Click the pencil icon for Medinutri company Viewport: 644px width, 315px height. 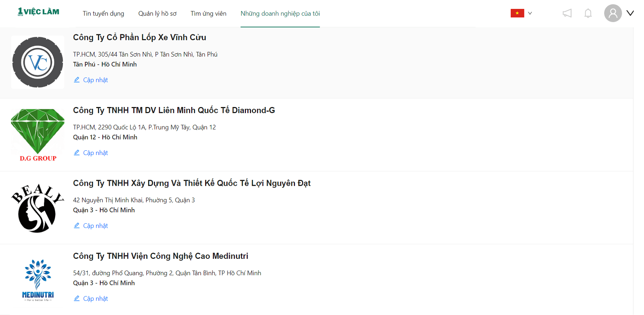pos(77,298)
